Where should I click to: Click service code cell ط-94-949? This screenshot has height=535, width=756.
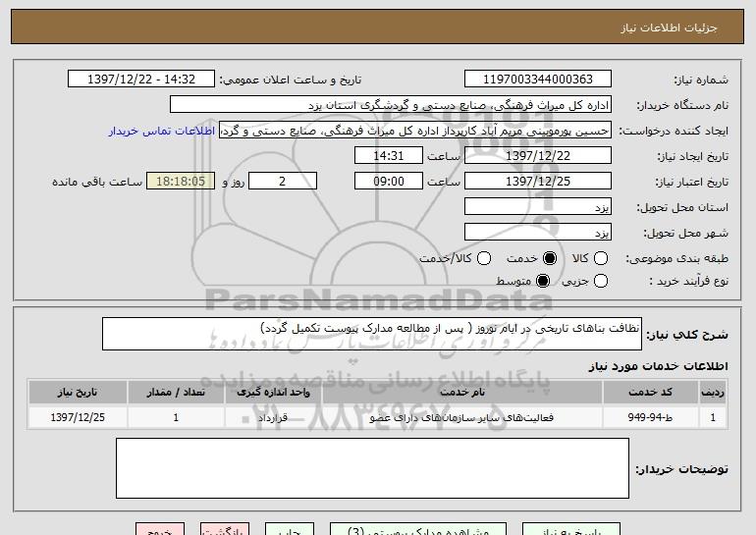(650, 417)
